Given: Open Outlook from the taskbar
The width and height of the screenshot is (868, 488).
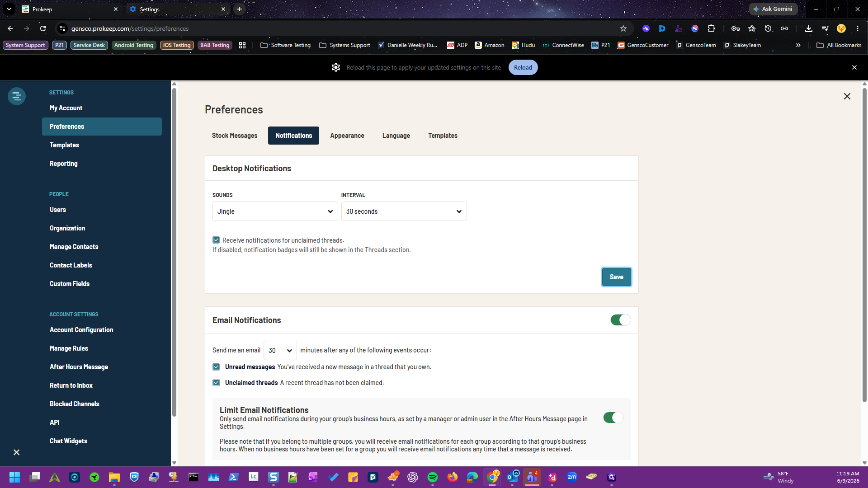Looking at the screenshot, I should pos(512,477).
